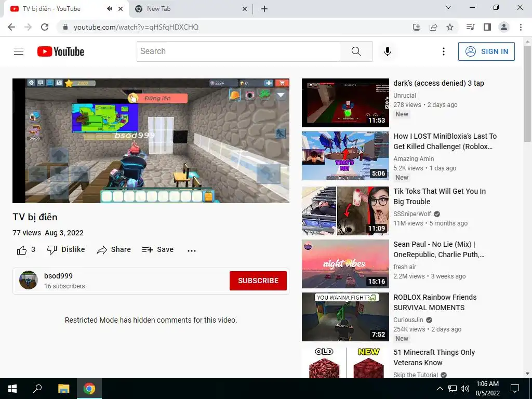This screenshot has width=532, height=399.
Task: Toggle Chrome side panel
Action: pos(487,27)
